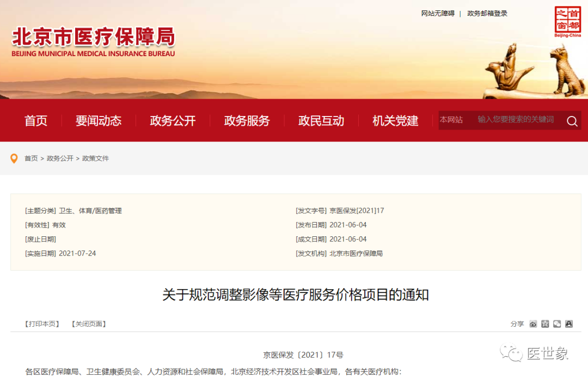This screenshot has height=379, width=588.
Task: Click the search magnifier icon
Action: tap(571, 121)
